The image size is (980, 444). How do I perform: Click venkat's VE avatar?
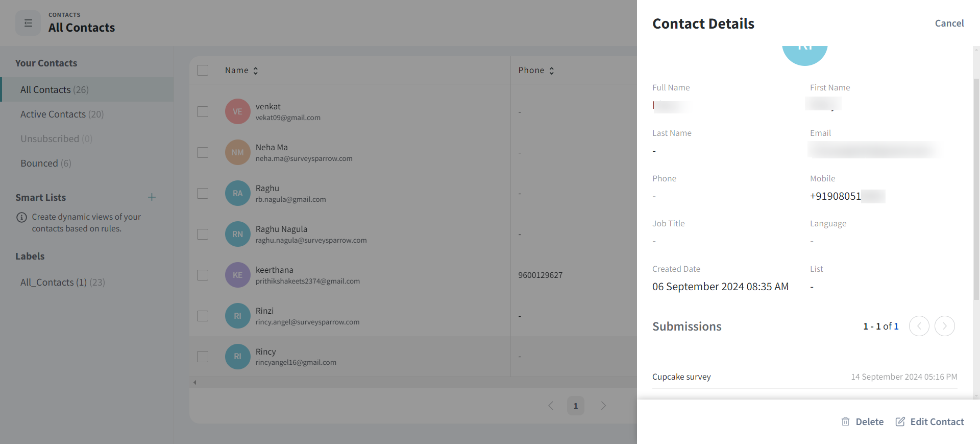tap(237, 111)
